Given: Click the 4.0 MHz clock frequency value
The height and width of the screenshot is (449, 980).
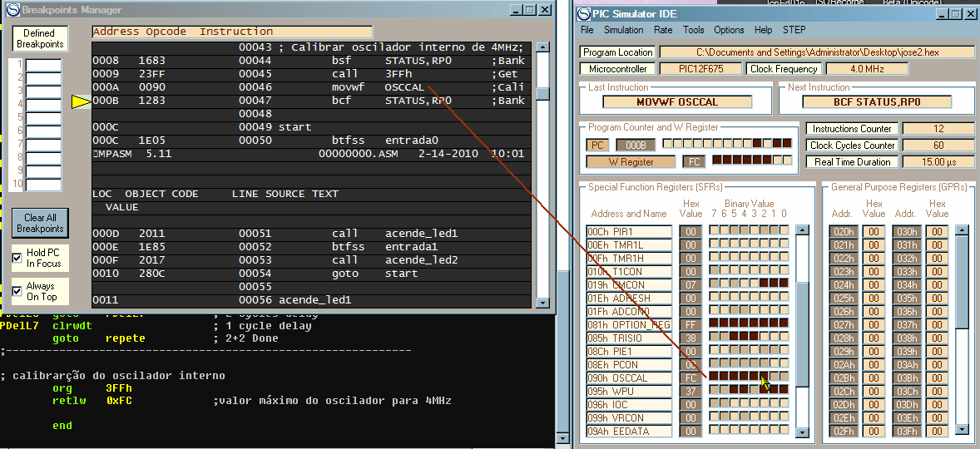Looking at the screenshot, I should click(x=866, y=69).
